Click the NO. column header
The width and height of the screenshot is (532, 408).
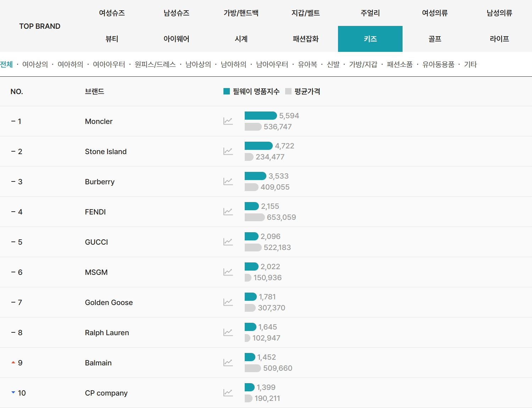pos(17,92)
